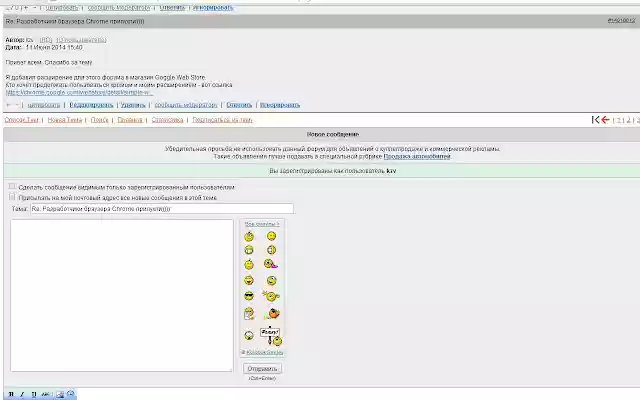Insert the smiley holding the Help sign
640x400 pixels.
pos(271,336)
